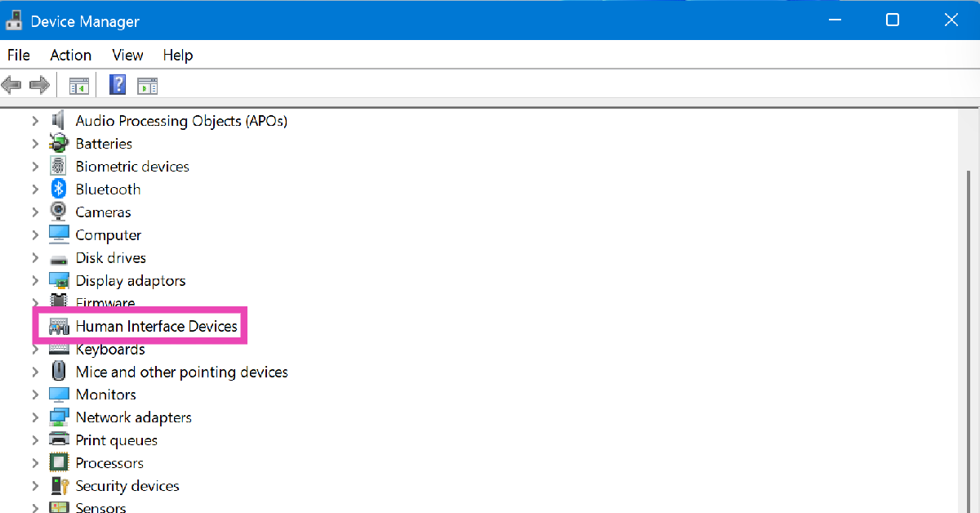Screen dimensions: 980x513
Task: Expand the Bluetooth node chevron
Action: click(x=34, y=189)
